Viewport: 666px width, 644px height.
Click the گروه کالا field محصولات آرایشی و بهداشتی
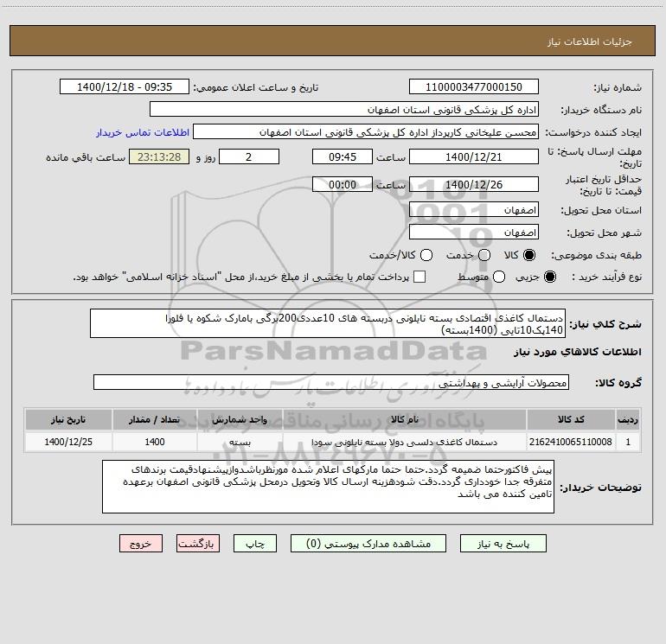click(x=331, y=382)
